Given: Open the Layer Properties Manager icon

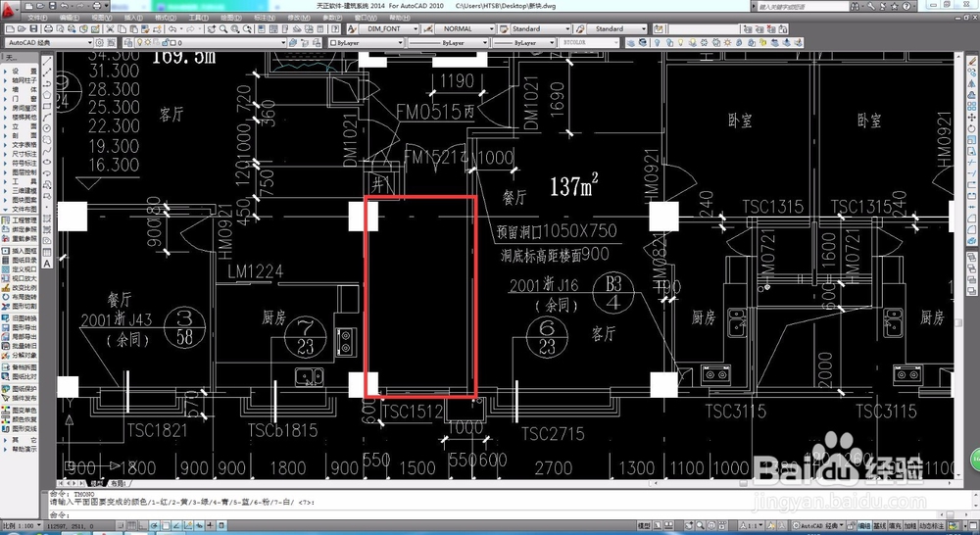Looking at the screenshot, I should 127,42.
